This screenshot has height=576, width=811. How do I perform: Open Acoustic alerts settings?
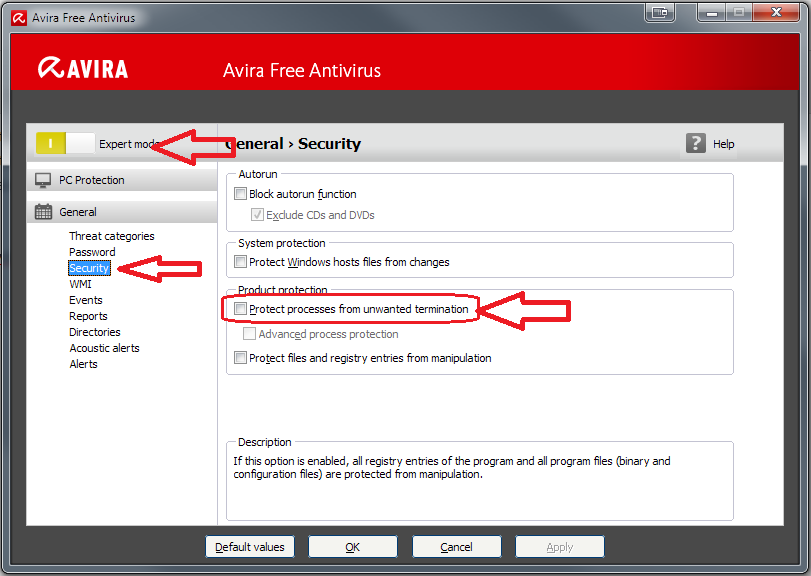[x=104, y=348]
